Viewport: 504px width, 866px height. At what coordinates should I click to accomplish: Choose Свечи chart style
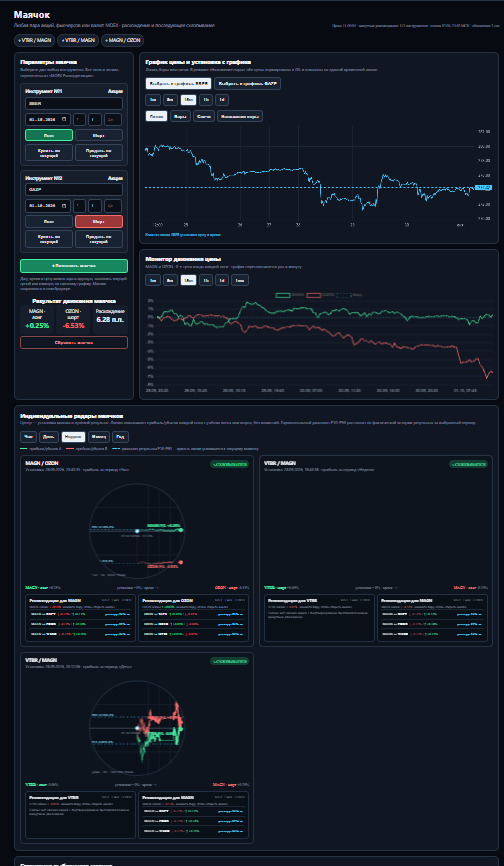pyautogui.click(x=204, y=116)
